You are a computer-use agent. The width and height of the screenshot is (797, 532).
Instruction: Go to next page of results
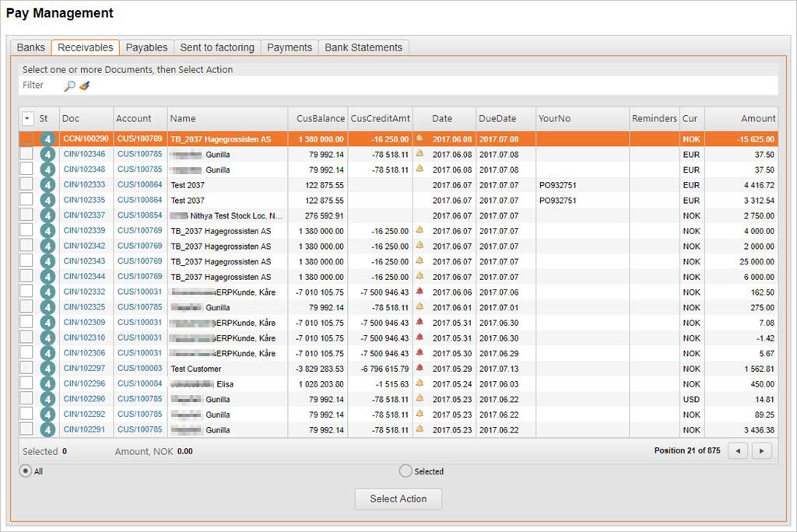(761, 450)
